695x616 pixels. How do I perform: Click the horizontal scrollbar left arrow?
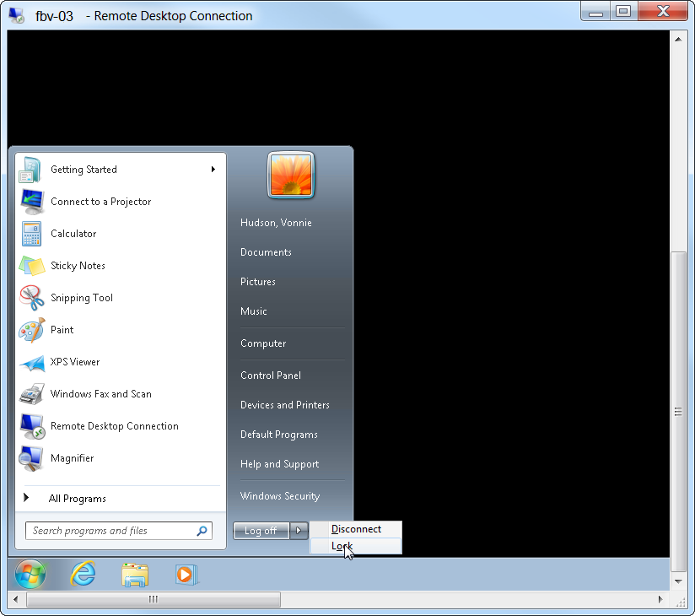coord(16,600)
